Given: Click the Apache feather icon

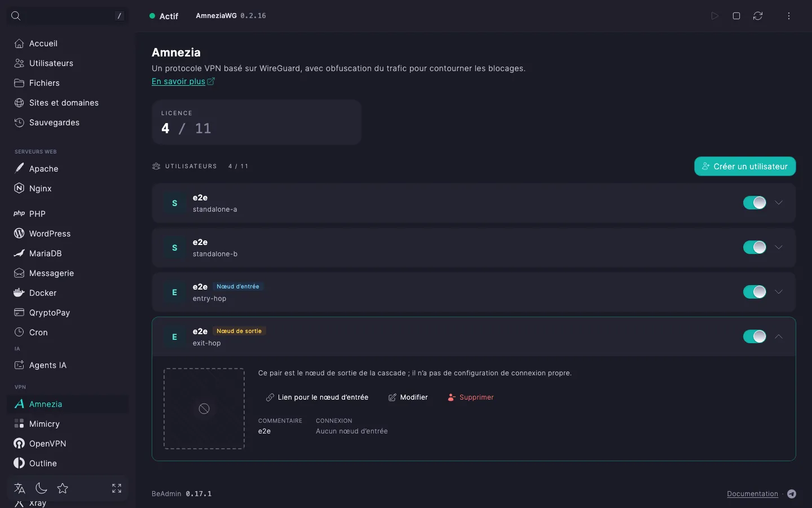Looking at the screenshot, I should click(x=19, y=168).
